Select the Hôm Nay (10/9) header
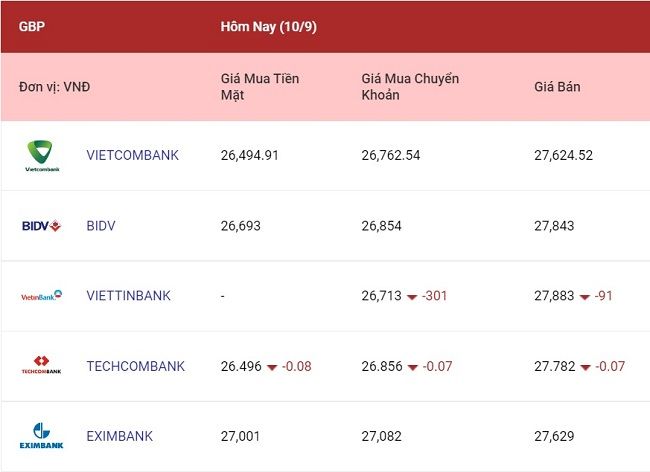This screenshot has width=650, height=472. click(x=269, y=27)
